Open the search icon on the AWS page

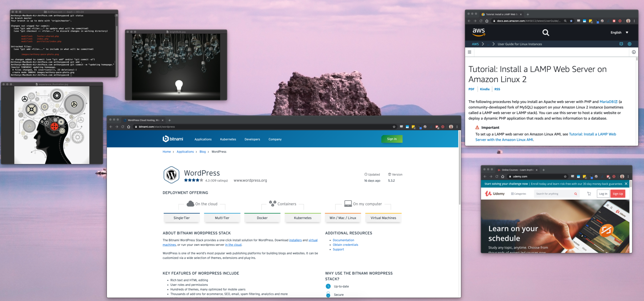coord(546,32)
